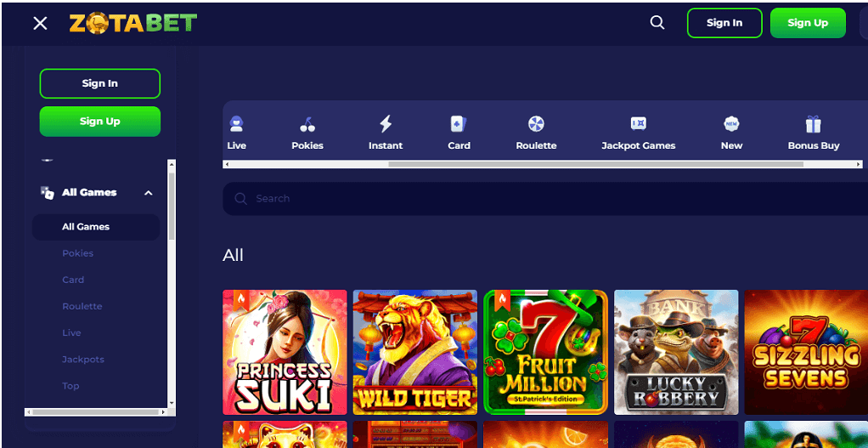Select All Games in the sidebar list
This screenshot has width=868, height=448.
coord(96,227)
